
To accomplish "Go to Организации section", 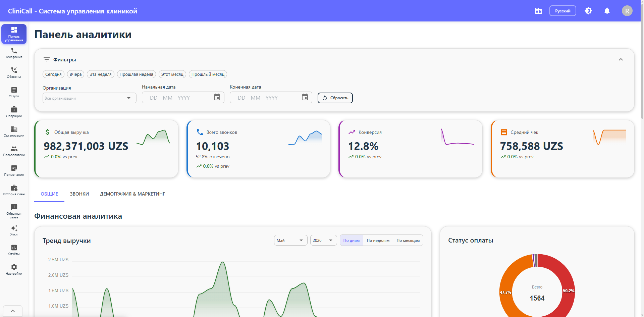I will point(14,131).
